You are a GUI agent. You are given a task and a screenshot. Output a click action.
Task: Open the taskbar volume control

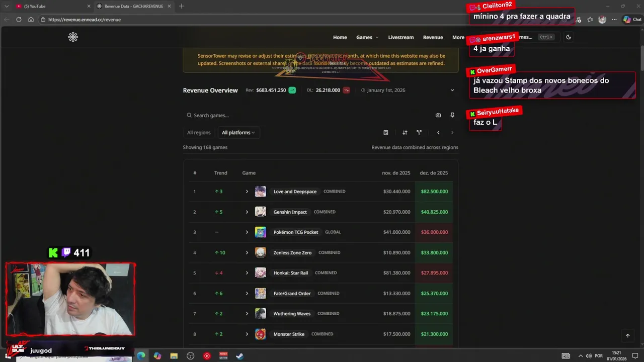click(588, 356)
